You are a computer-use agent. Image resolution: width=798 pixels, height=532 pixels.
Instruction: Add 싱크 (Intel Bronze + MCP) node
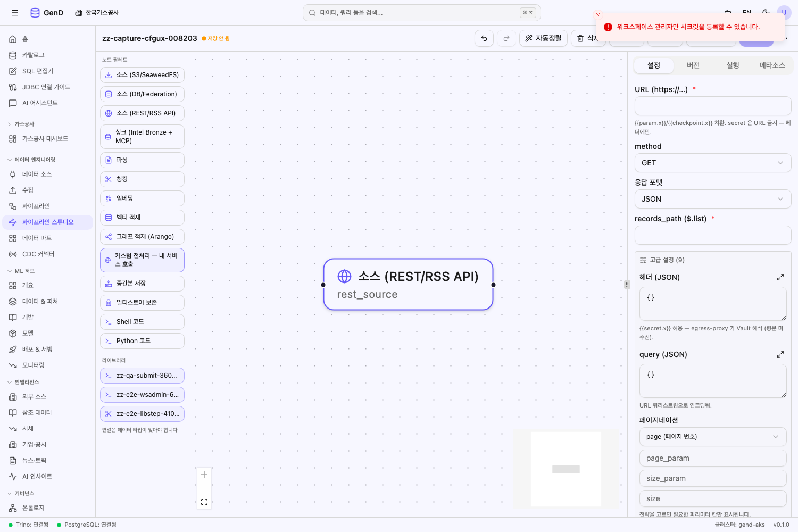tap(142, 137)
